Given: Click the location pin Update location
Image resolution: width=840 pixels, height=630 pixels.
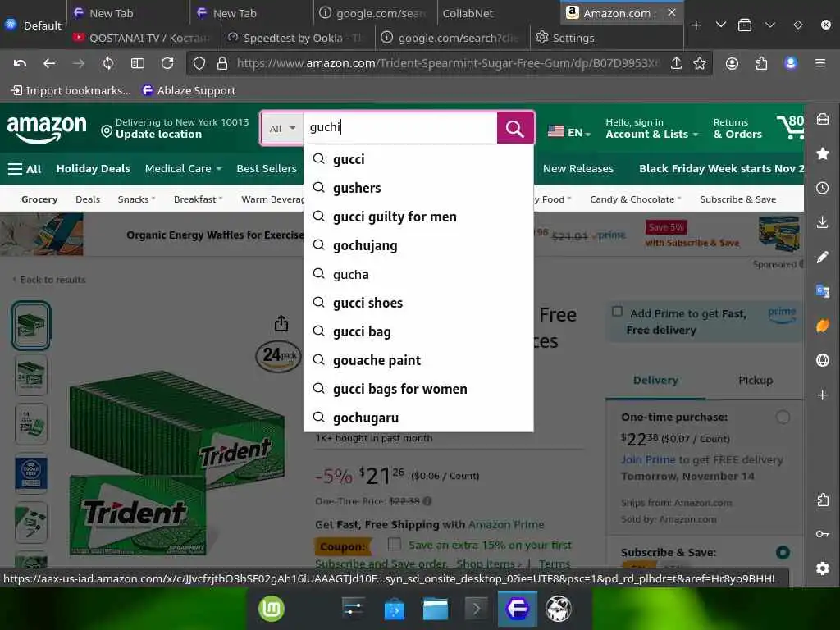Looking at the screenshot, I should click(176, 129).
